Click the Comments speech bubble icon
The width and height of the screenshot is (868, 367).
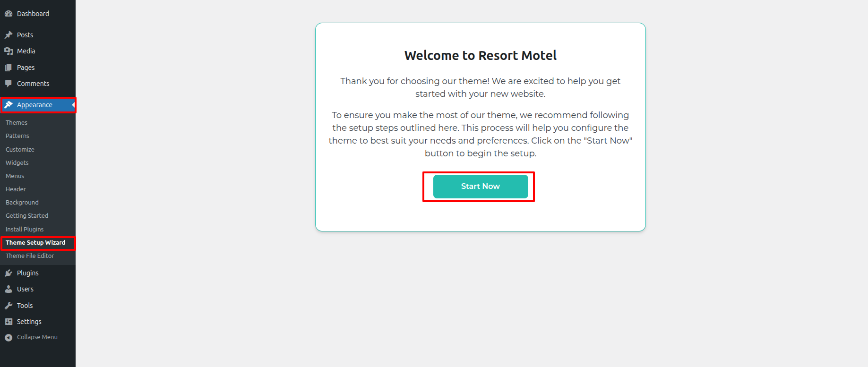9,84
